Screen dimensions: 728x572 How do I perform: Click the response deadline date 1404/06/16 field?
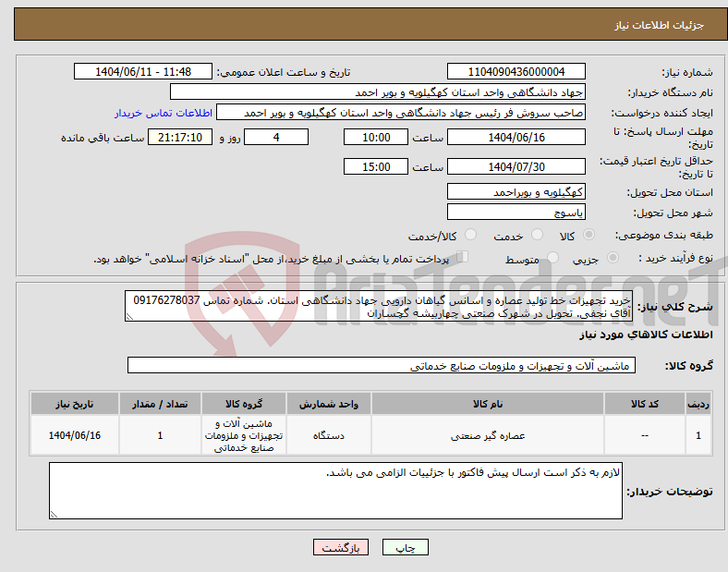(516, 137)
